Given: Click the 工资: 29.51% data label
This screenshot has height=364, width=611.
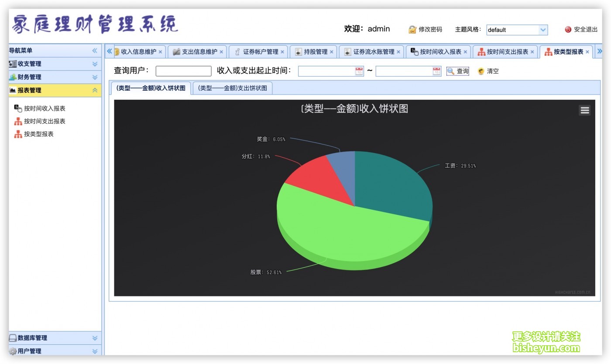Looking at the screenshot, I should [460, 166].
